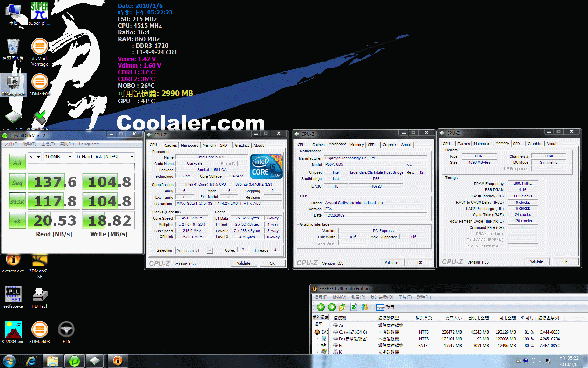This screenshot has width=588, height=368.
Task: Run all tests with the All button
Action: click(17, 162)
